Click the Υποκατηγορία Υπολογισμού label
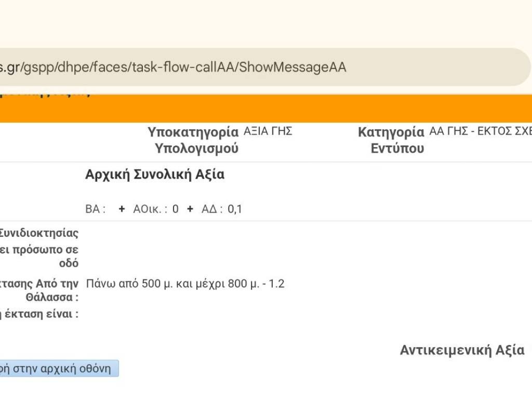Viewport: 532px width, 399px height. (193, 140)
